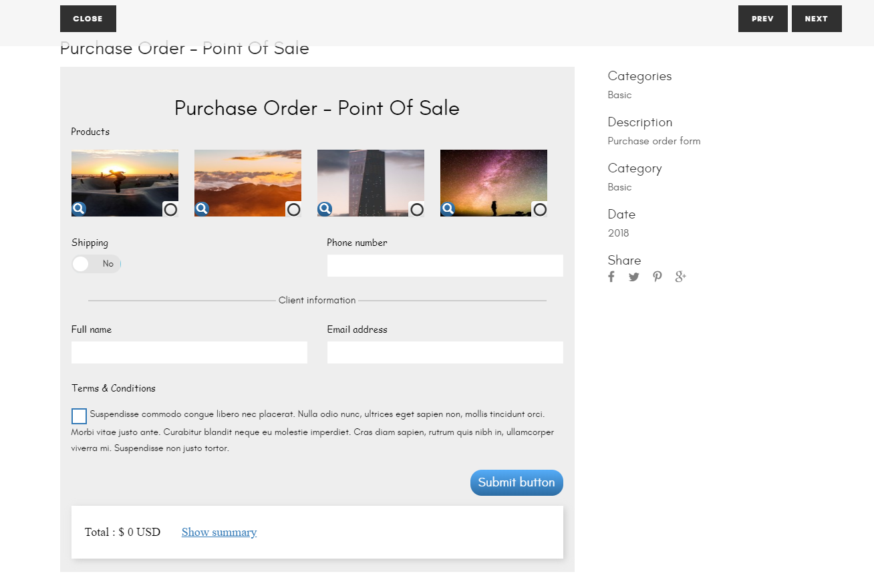Viewport: 874px width, 588px height.
Task: Go to the NEXT item
Action: tap(817, 18)
